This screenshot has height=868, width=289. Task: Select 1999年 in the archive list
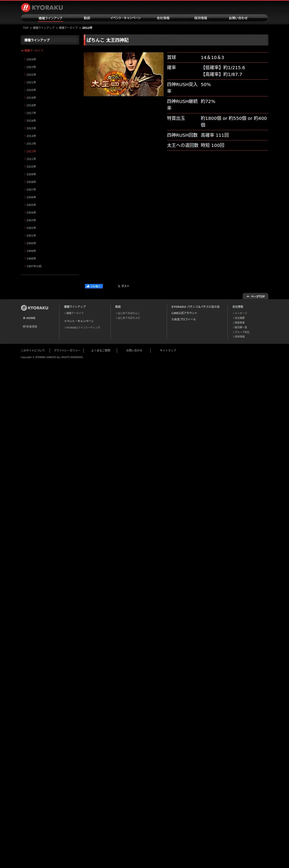click(x=31, y=251)
